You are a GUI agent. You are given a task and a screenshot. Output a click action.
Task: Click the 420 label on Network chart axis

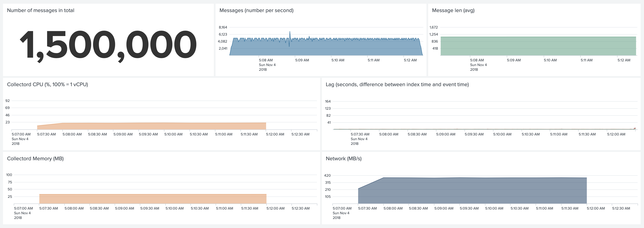[x=328, y=176]
